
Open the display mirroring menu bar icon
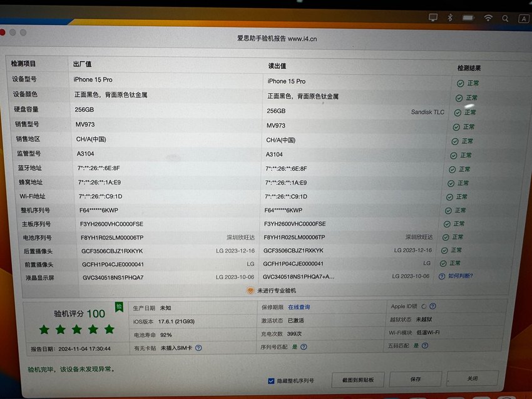click(x=433, y=17)
